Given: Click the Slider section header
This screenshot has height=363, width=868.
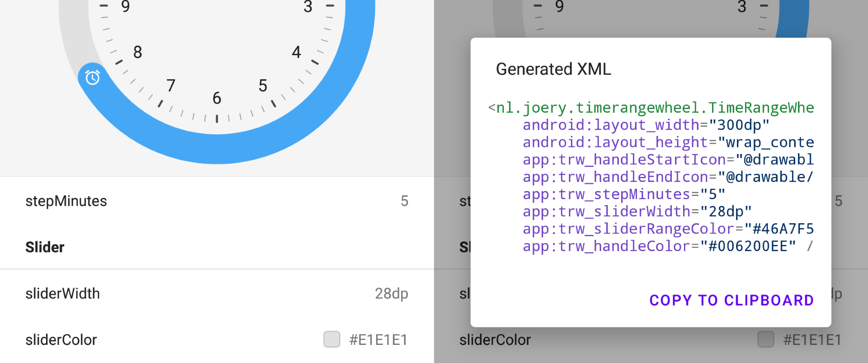Looking at the screenshot, I should coord(45,247).
